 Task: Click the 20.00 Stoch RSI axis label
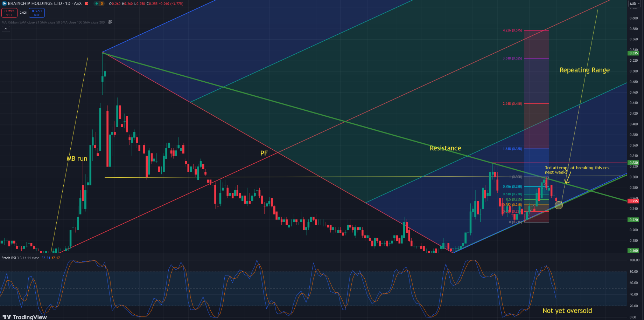pyautogui.click(x=634, y=306)
